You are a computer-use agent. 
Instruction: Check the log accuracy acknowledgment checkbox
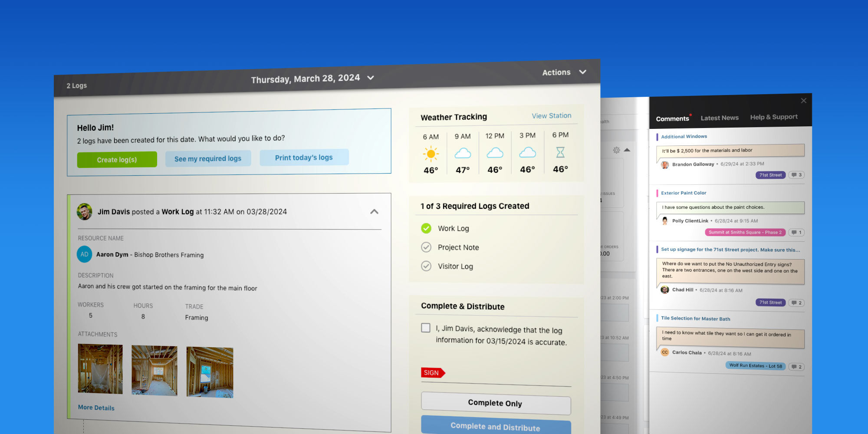pos(426,328)
